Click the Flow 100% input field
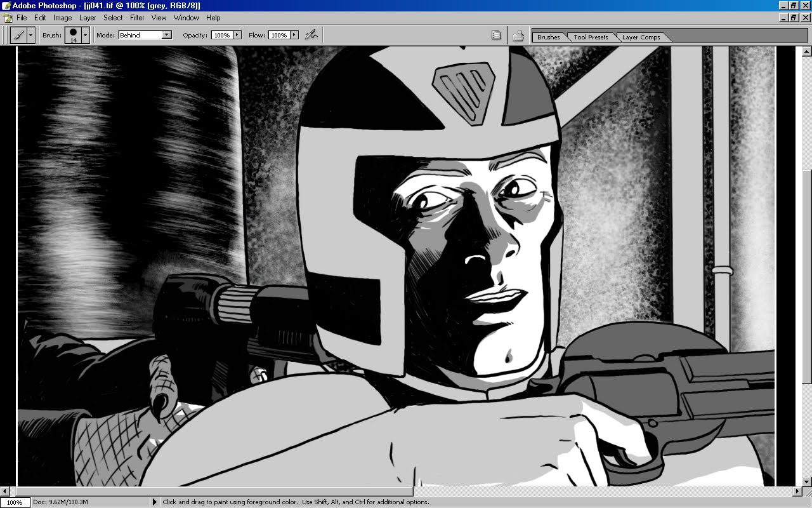This screenshot has width=812, height=508. tap(279, 35)
